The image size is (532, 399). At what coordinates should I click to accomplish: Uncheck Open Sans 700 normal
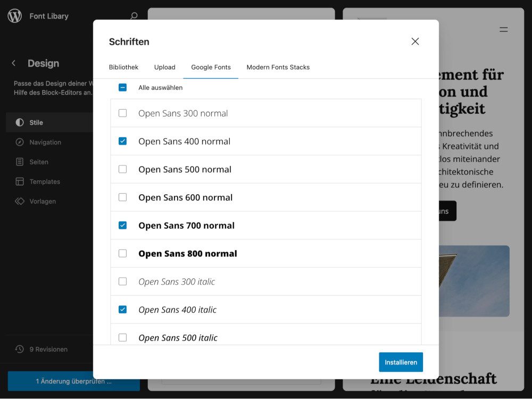[x=122, y=226]
